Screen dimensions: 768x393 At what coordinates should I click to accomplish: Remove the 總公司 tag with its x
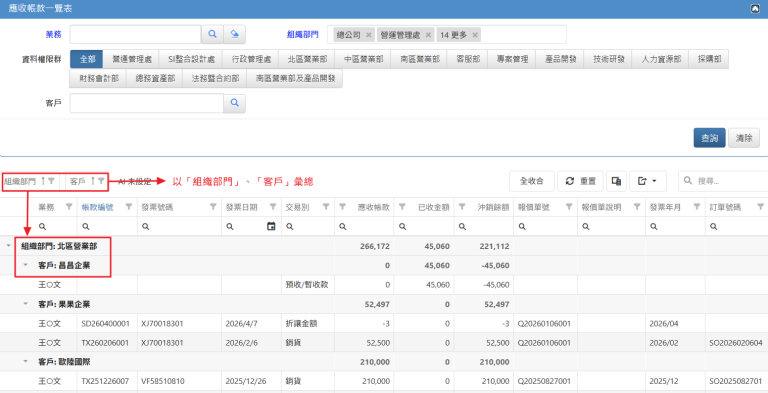click(x=368, y=35)
